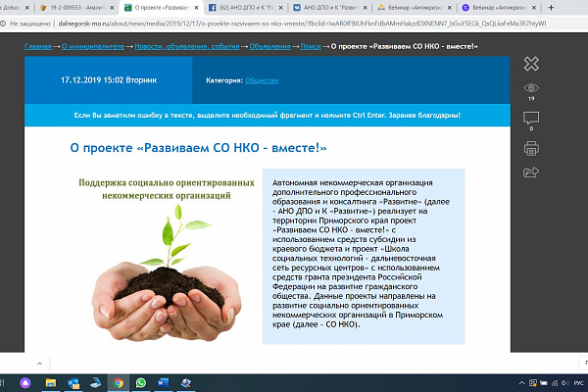The width and height of the screenshot is (588, 392).
Task: Open 'Новости, объявления, события' breadcrumb link
Action: click(187, 46)
